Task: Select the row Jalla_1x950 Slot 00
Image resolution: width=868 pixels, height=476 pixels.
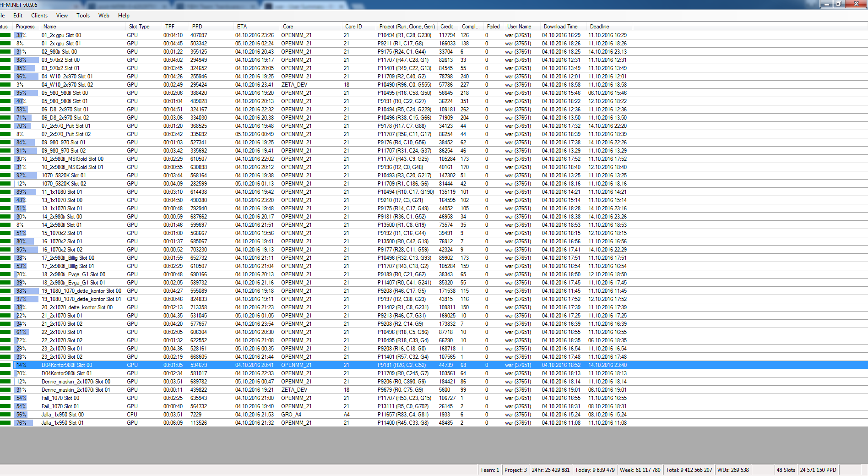Action: tap(434, 415)
